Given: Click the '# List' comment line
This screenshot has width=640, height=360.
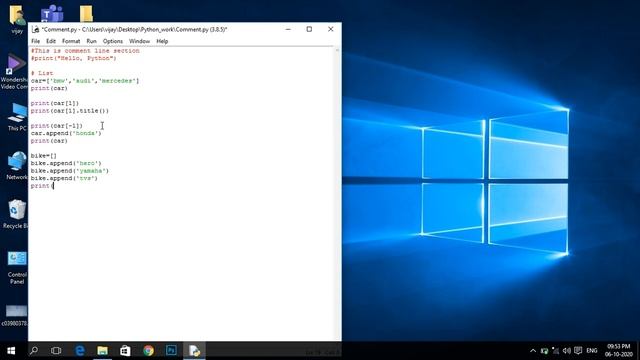Looking at the screenshot, I should [x=42, y=73].
